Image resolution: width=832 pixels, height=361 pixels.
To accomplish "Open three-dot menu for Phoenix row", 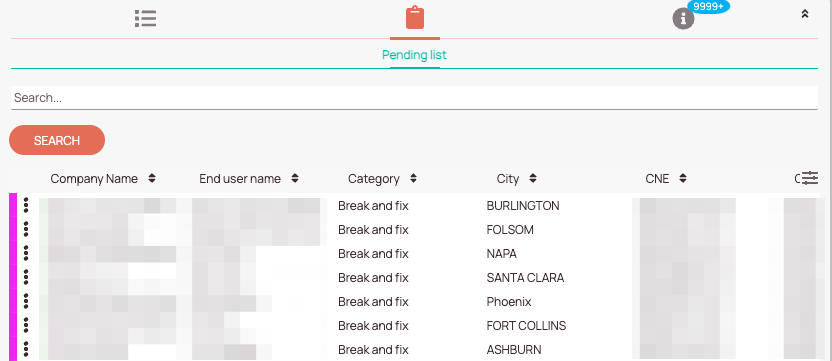I will (26, 301).
